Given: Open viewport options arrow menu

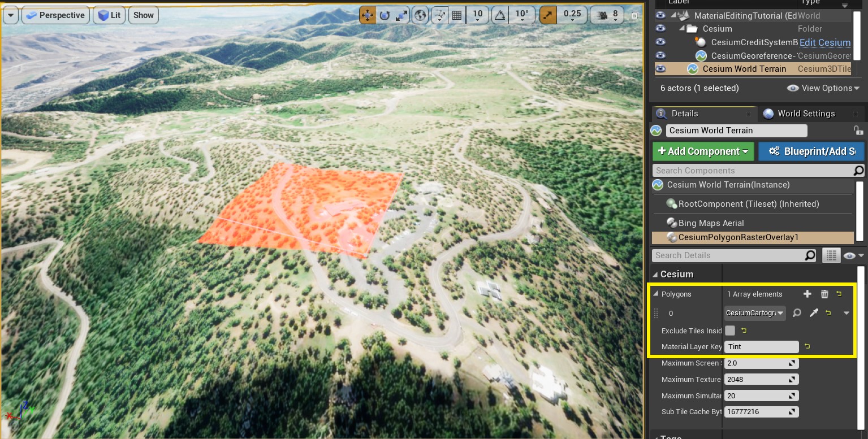Looking at the screenshot, I should click(11, 15).
